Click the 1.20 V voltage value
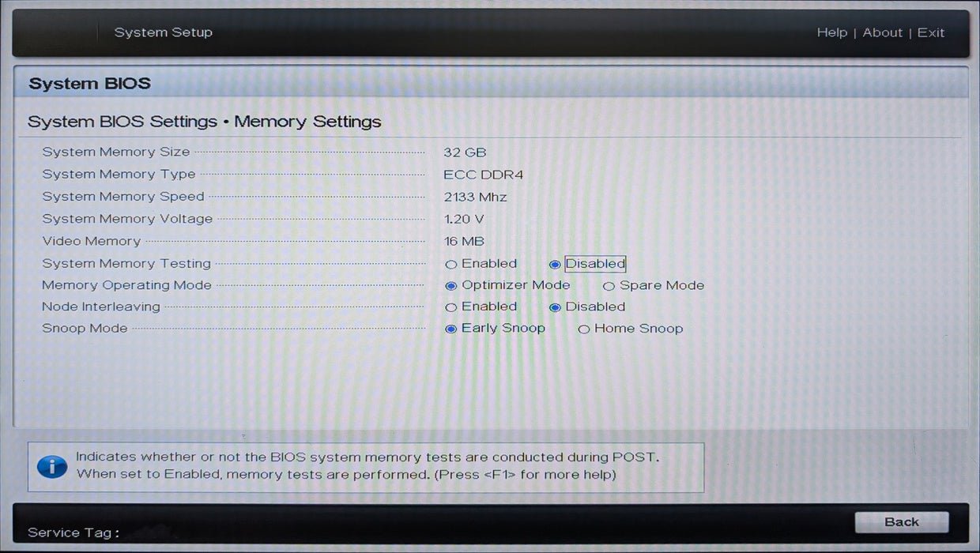 tap(463, 219)
